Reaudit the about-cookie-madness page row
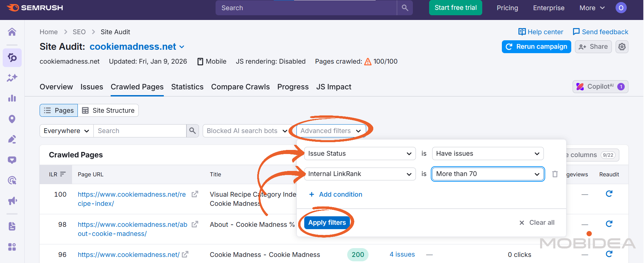 pyautogui.click(x=609, y=224)
